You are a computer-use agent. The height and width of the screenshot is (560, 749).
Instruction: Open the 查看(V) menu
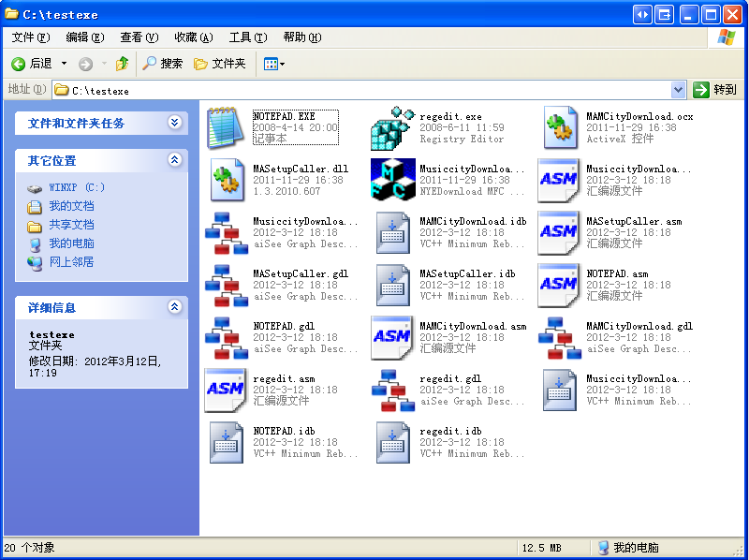coord(139,37)
